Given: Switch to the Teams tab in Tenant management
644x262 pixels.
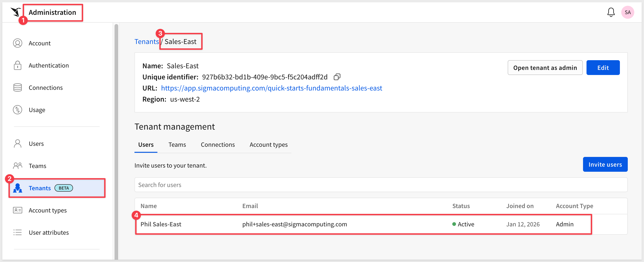Looking at the screenshot, I should click(177, 145).
